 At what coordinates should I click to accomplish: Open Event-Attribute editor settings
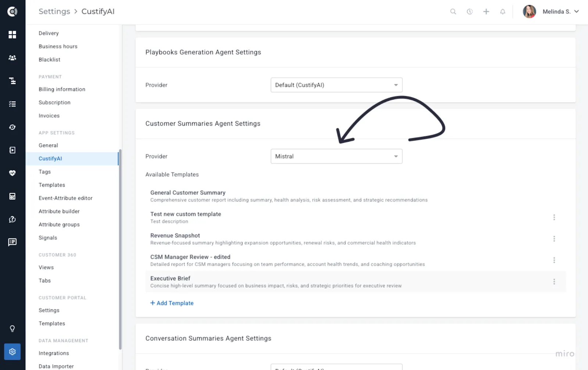click(65, 198)
